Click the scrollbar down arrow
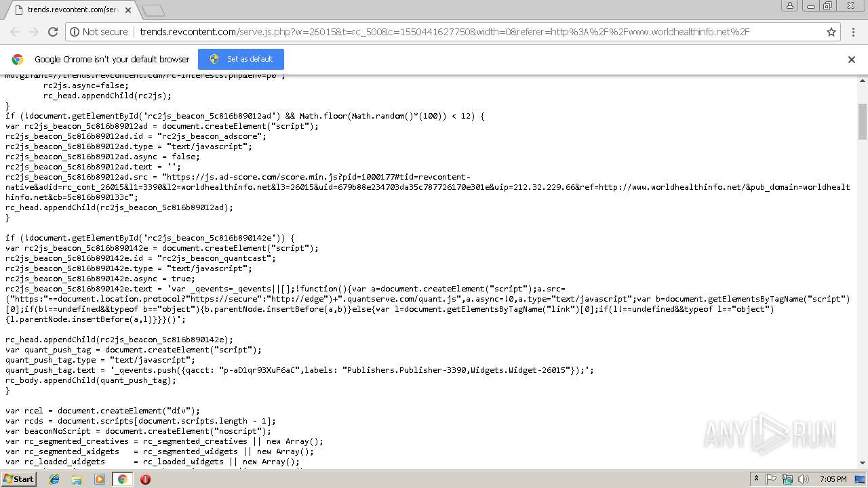Viewport: 868px width, 488px height. 863,463
